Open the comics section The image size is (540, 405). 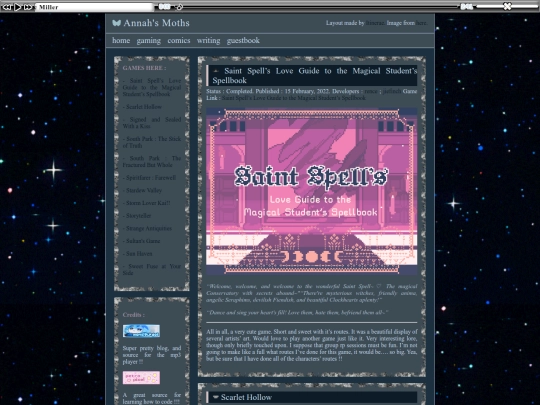179,40
